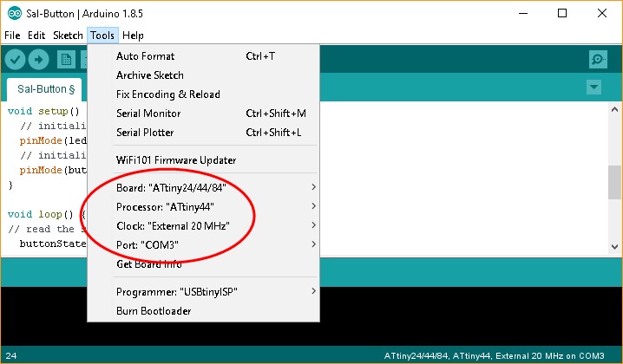Click the Verify checkmark toolbar icon
The width and height of the screenshot is (623, 364).
(x=15, y=60)
